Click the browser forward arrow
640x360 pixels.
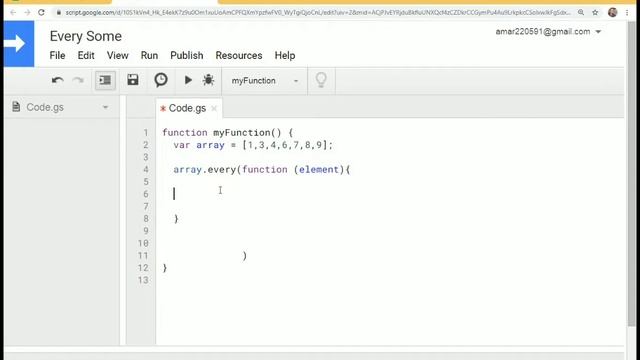[x=27, y=13]
